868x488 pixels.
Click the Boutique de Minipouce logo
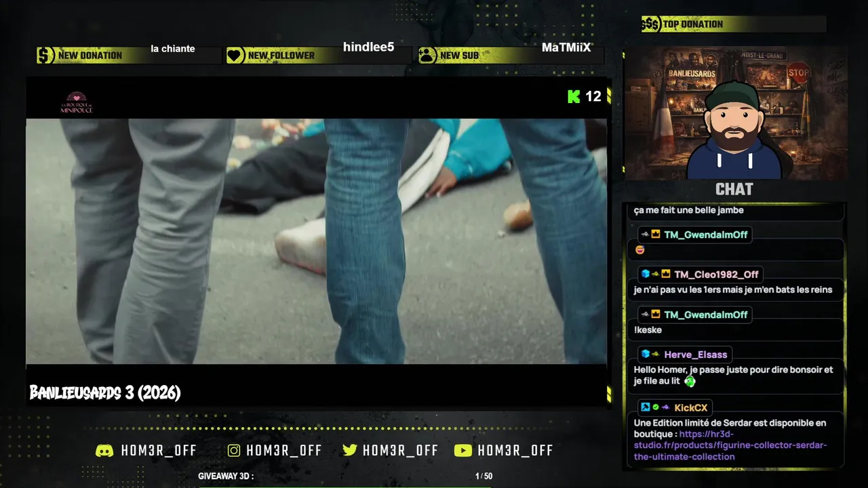(x=76, y=102)
